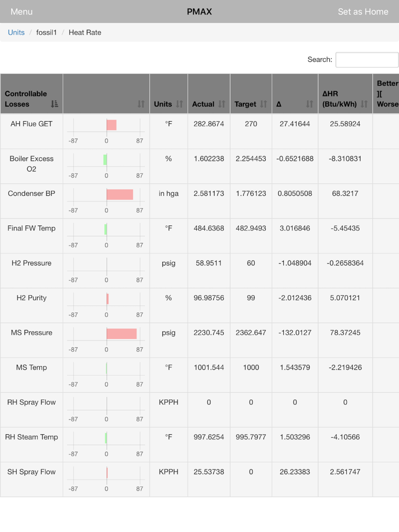Select the AH Flue GET row label

point(32,124)
